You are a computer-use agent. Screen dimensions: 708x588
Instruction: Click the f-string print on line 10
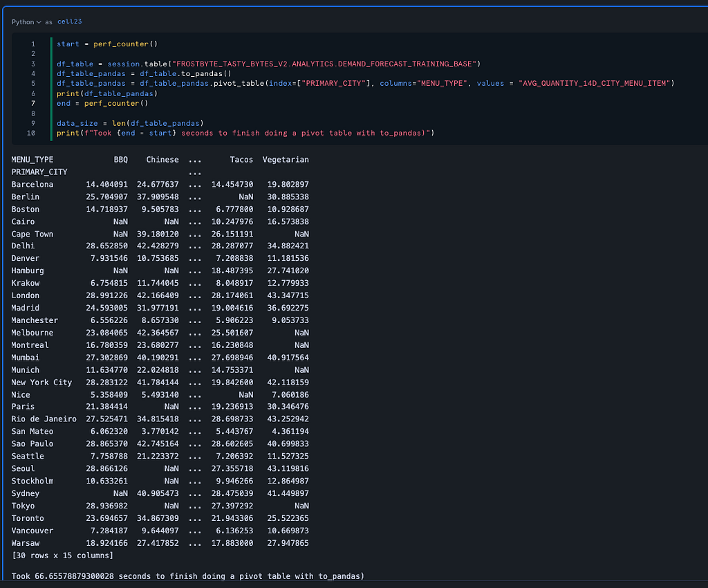coord(245,134)
